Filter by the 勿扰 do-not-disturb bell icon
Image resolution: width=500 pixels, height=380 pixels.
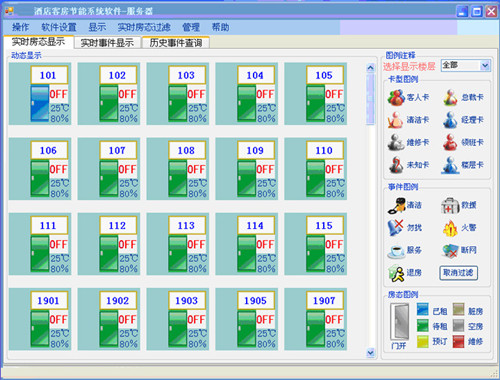pyautogui.click(x=395, y=228)
